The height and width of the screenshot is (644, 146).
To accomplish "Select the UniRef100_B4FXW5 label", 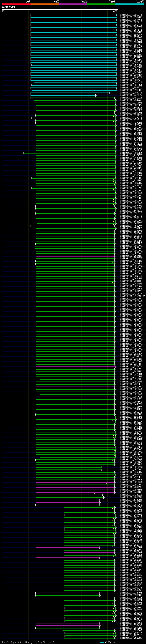I will click(131, 72).
